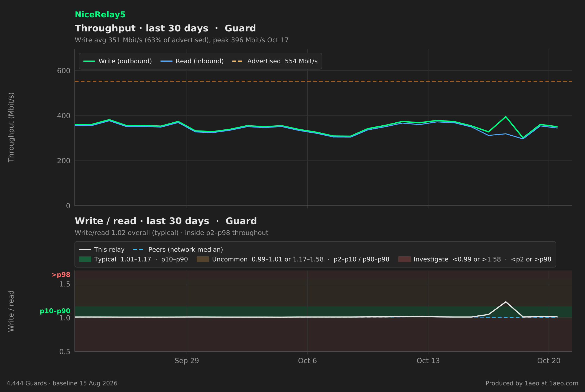Image resolution: width=585 pixels, height=392 pixels.
Task: Click the Investigate <0.99 or >1.58 label
Action: [x=482, y=259]
